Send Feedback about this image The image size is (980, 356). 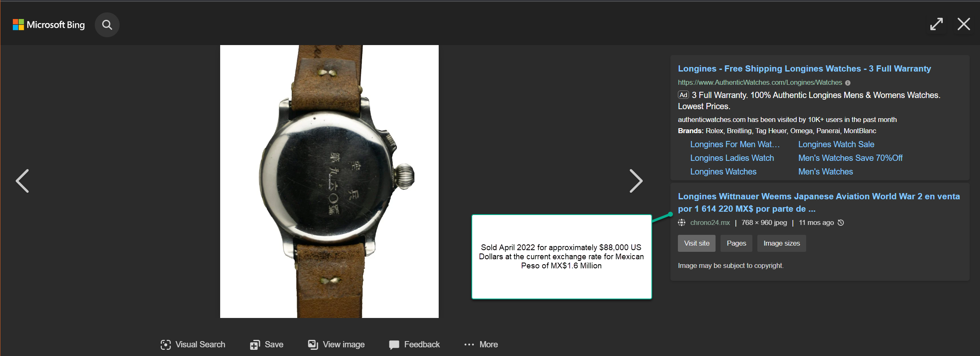point(414,344)
